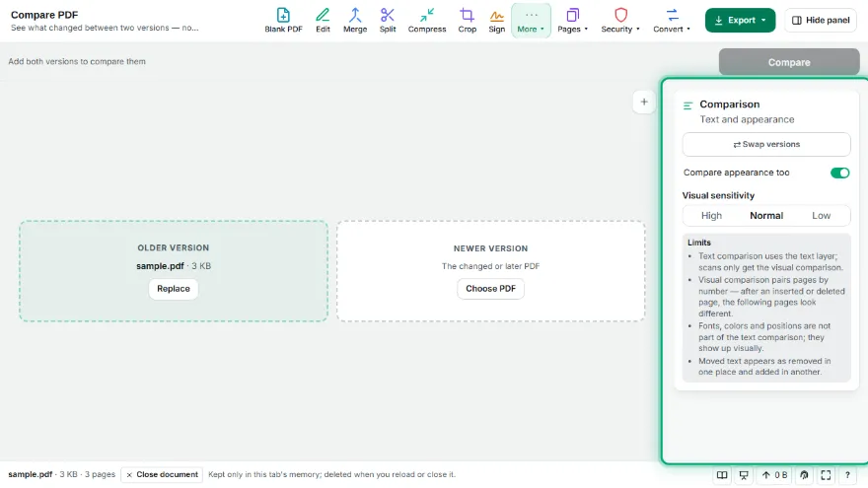Image resolution: width=868 pixels, height=488 pixels.
Task: Close document sample.pdf
Action: (x=162, y=475)
